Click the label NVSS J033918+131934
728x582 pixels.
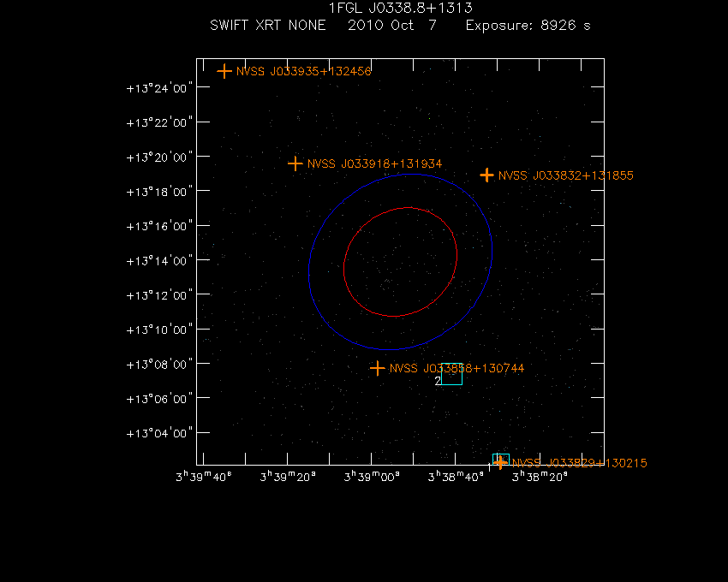coord(374,163)
